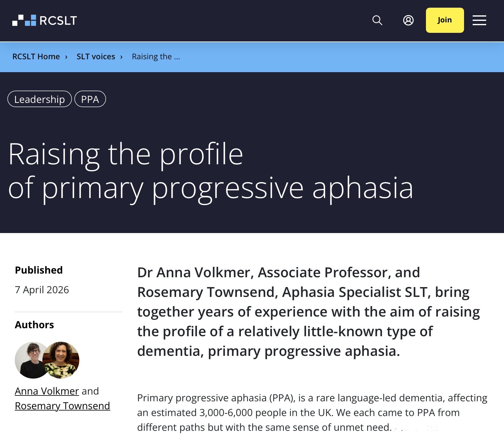
Task: Open the Rosemary Townsend author link
Action: [62, 406]
